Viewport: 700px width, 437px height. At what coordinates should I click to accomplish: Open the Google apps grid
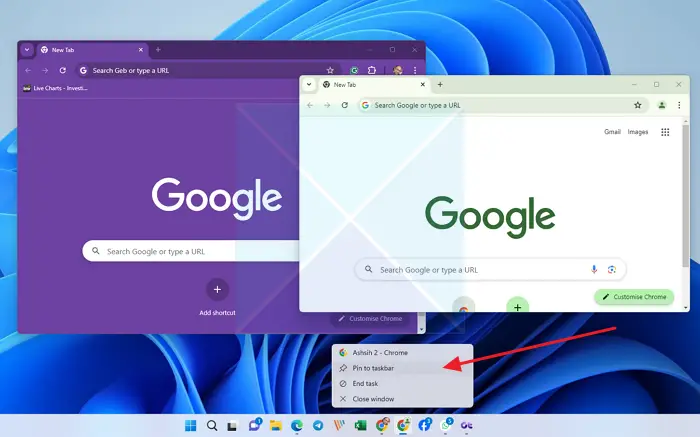click(x=665, y=132)
